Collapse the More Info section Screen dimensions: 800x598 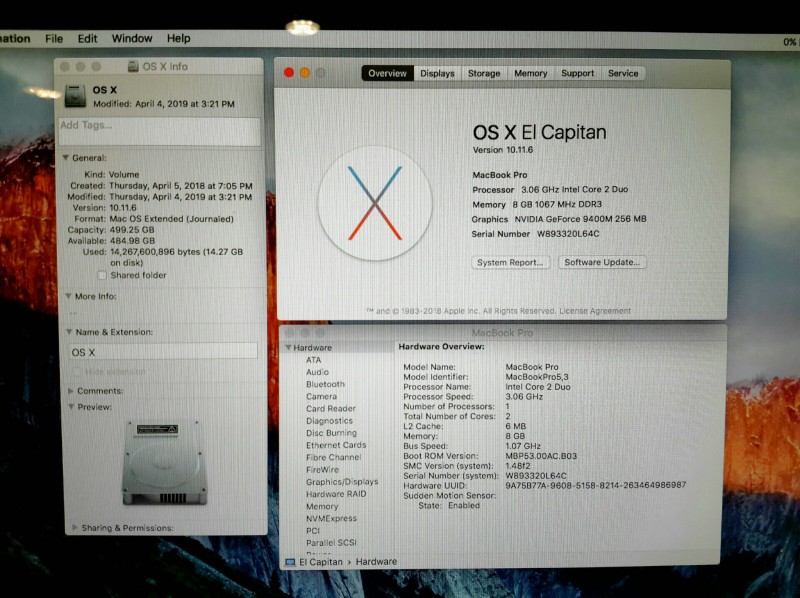(68, 296)
